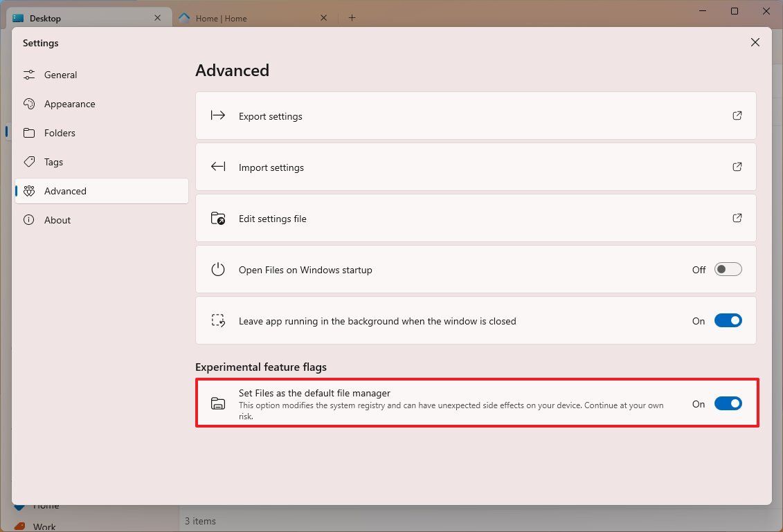Open the Tags section via tag icon

coord(29,162)
